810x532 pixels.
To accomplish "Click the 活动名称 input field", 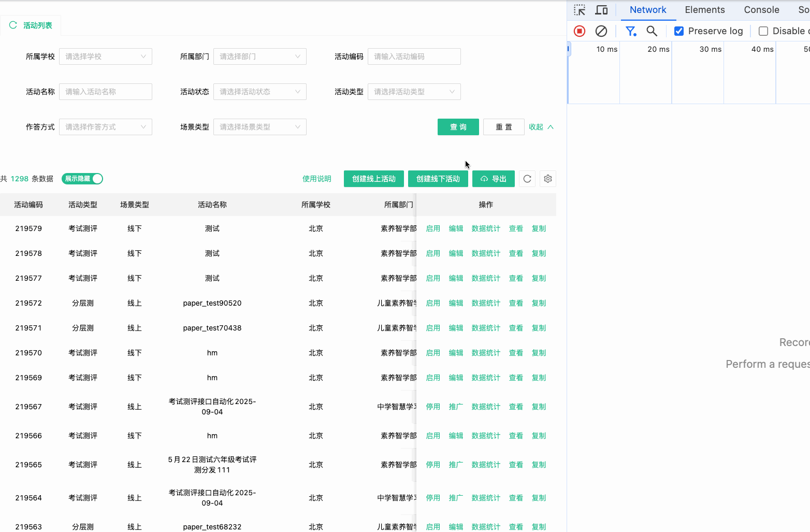I will tap(105, 91).
